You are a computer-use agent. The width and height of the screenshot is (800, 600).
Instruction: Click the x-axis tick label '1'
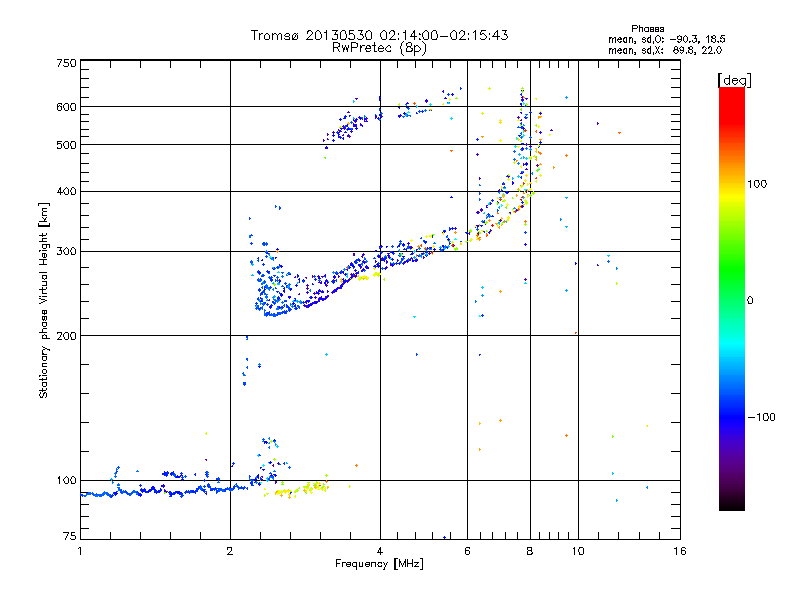coord(80,551)
